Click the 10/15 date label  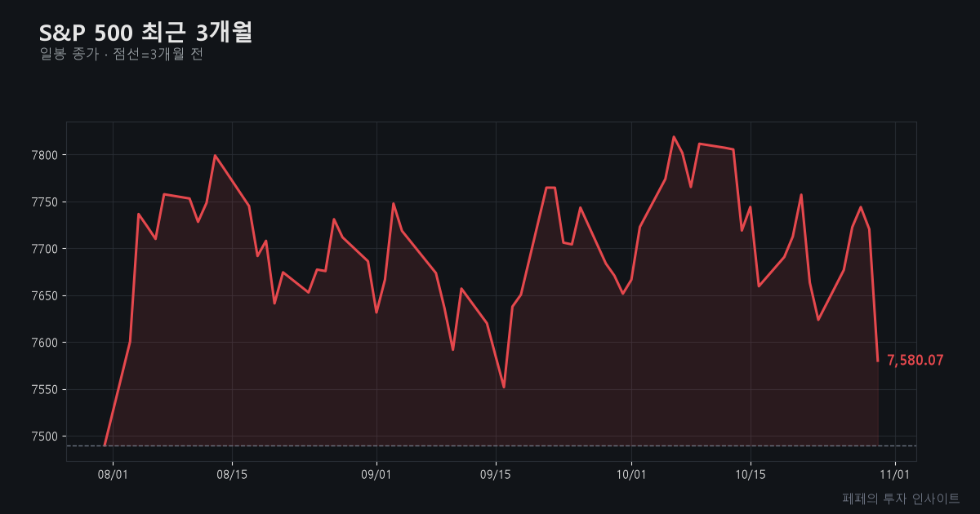751,474
